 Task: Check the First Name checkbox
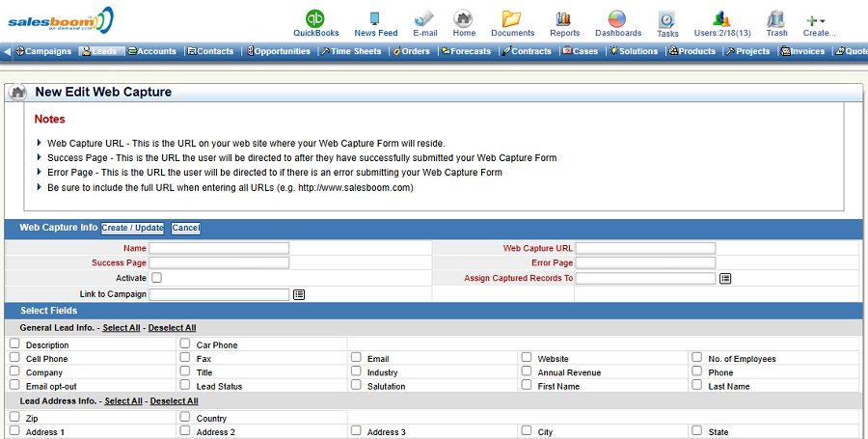pos(527,385)
